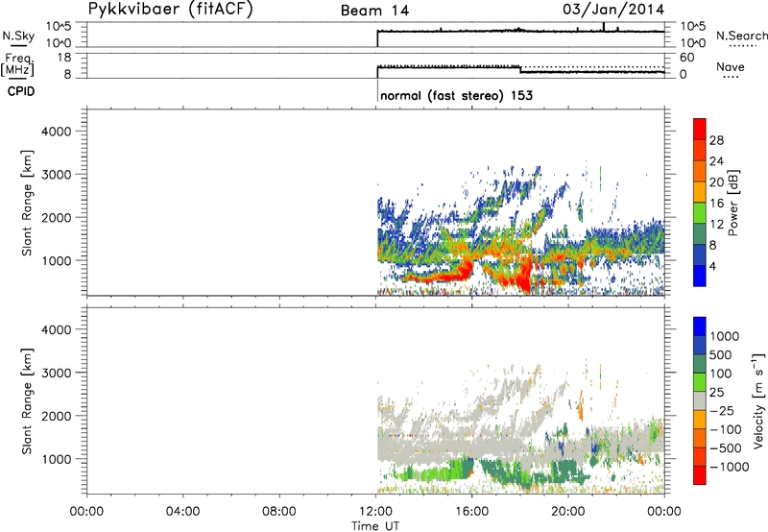Screen dimensions: 768x532
Task: Click the 'N.Search' legend label
Action: coord(741,36)
